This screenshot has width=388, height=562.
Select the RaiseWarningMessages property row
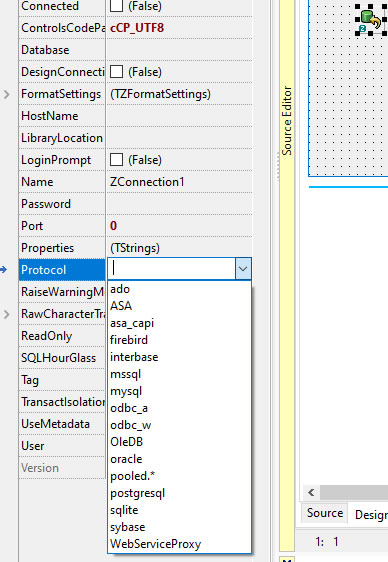(62, 292)
